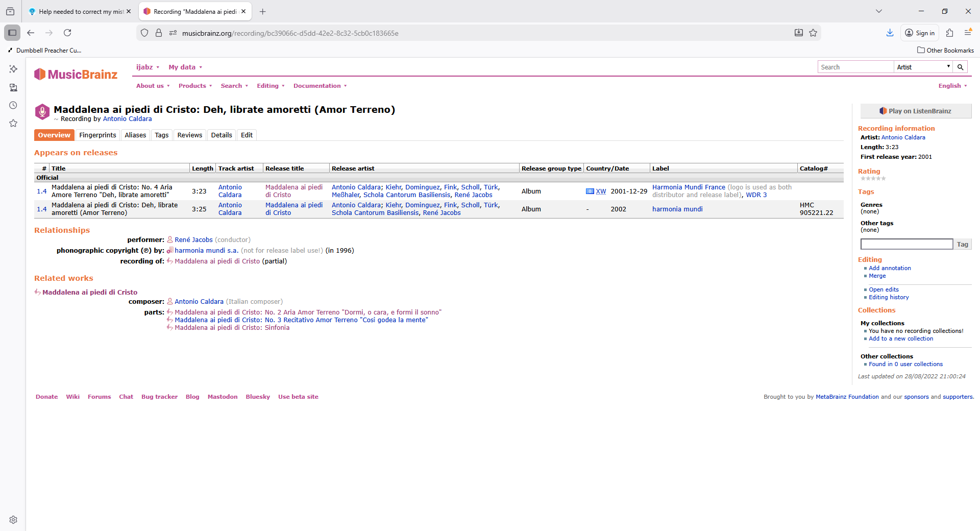
Task: Reload the page with the refresh icon
Action: click(67, 33)
